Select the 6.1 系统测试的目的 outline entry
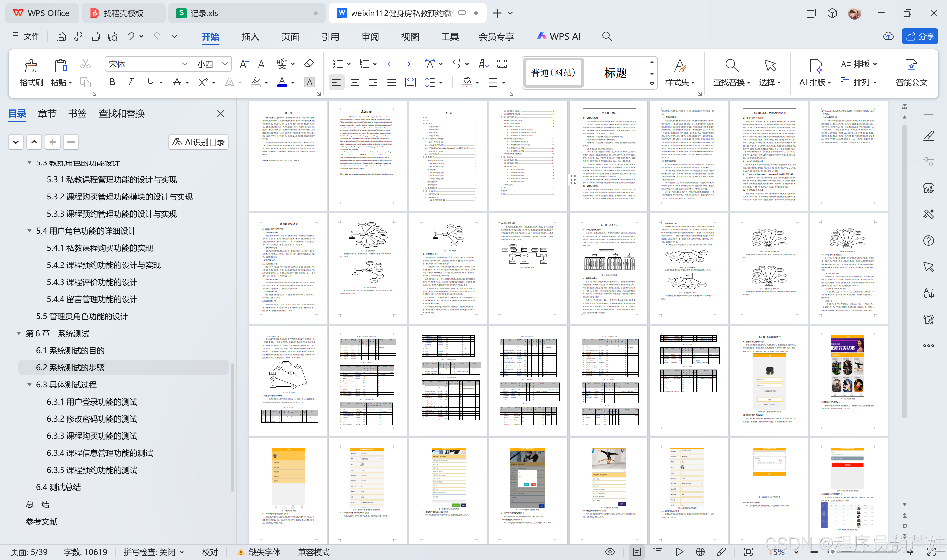The image size is (947, 560). coord(70,350)
